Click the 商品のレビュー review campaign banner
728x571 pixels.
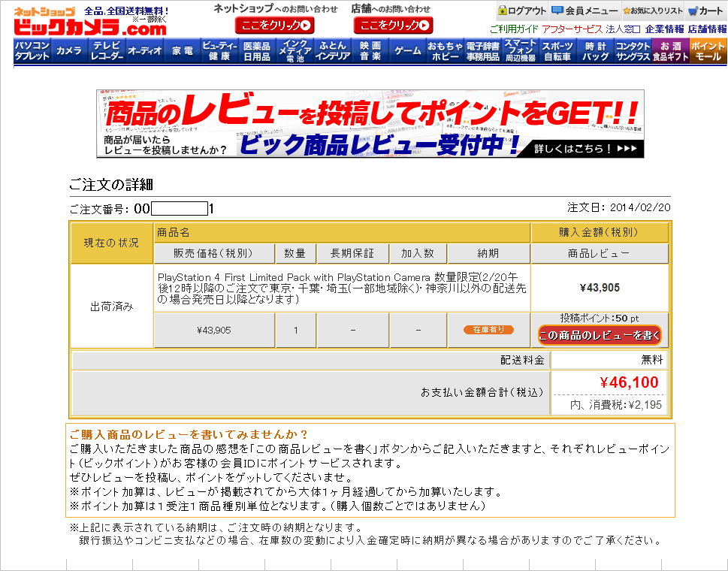pos(370,124)
